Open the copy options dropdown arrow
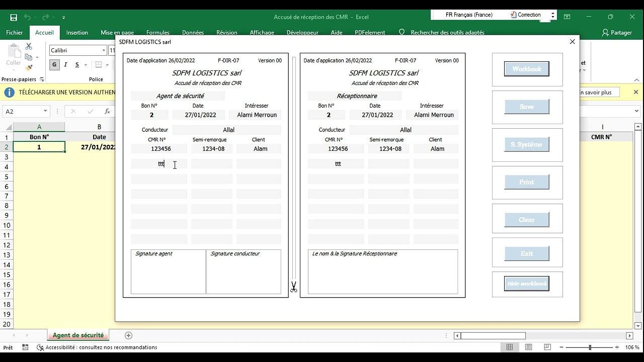The width and height of the screenshot is (644, 362). click(x=37, y=57)
